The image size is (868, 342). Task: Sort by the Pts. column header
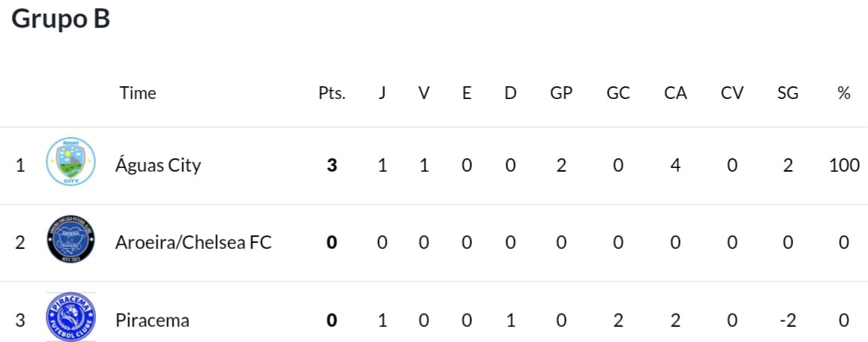click(332, 93)
